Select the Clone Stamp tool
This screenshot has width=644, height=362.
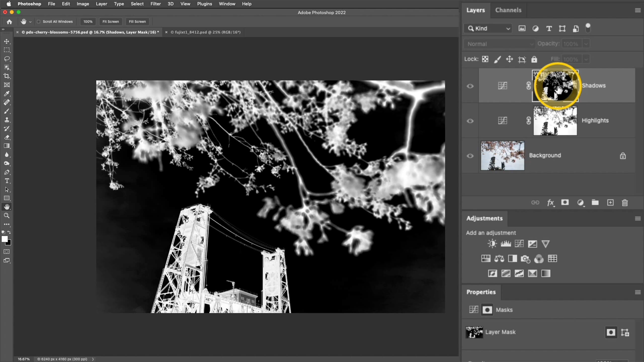pos(7,120)
